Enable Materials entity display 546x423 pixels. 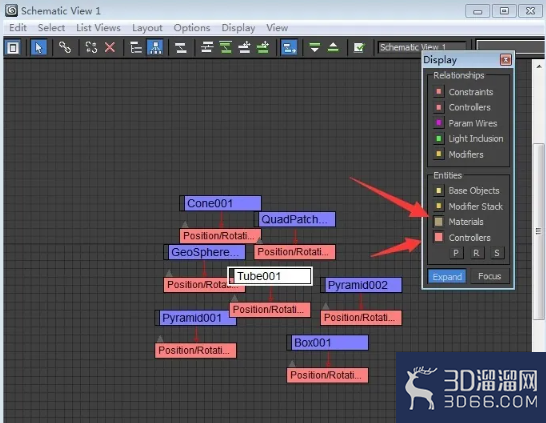(x=439, y=221)
